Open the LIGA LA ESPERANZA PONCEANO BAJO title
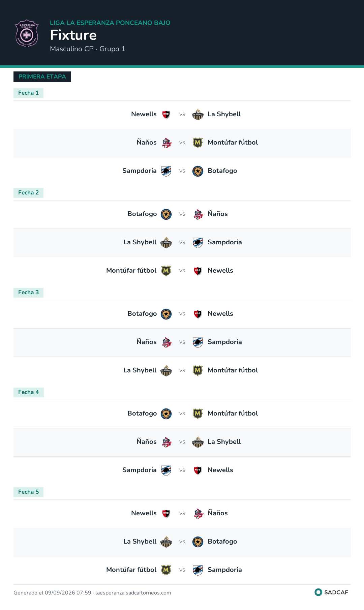Viewport: 364px width, 610px height. [110, 23]
